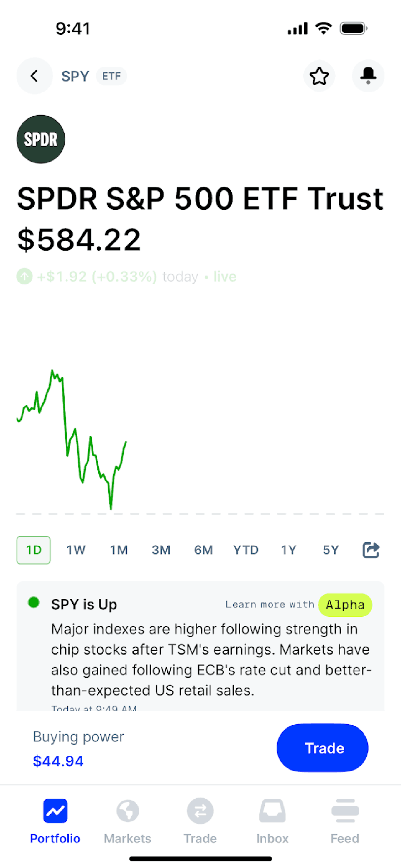
Task: Show the 3M price chart
Action: 161,550
